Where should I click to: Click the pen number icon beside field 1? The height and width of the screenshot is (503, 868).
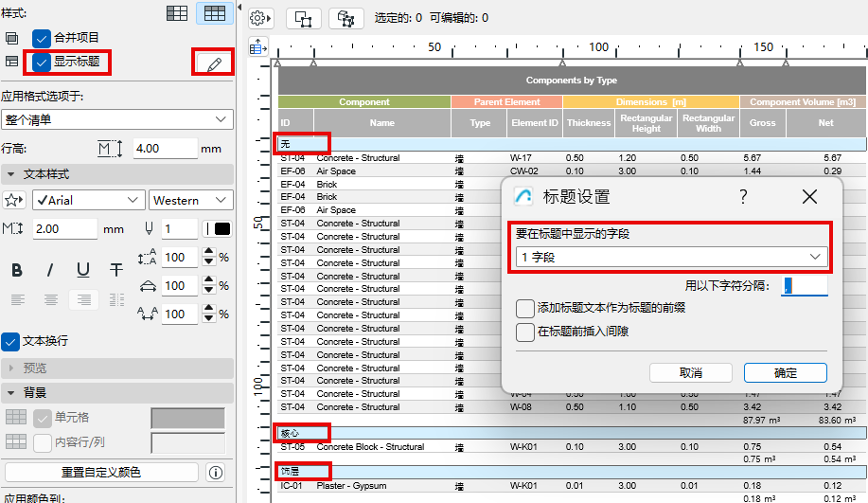[149, 229]
